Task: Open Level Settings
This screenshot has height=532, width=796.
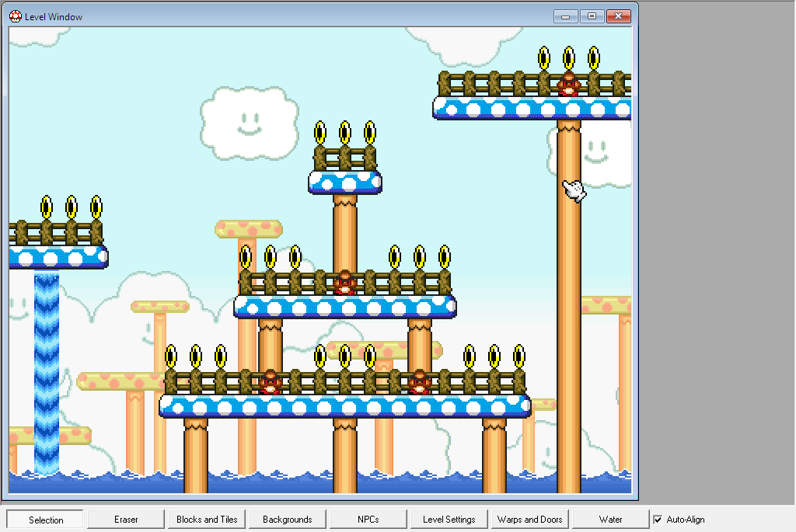Action: [x=449, y=520]
